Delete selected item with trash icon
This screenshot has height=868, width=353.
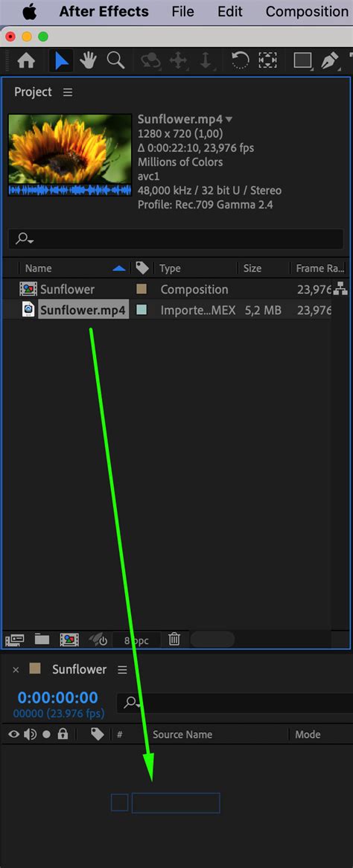[x=174, y=639]
